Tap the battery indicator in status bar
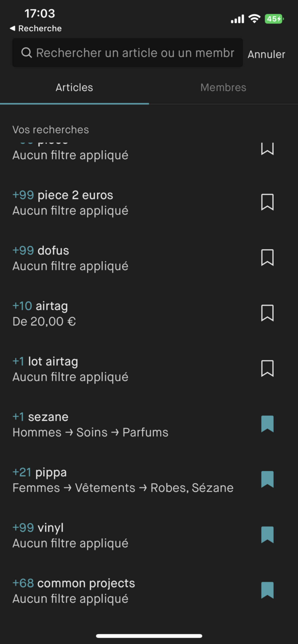 [x=274, y=19]
